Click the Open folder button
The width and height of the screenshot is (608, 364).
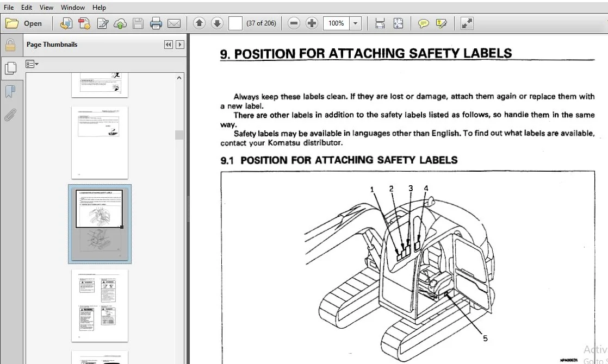[24, 23]
